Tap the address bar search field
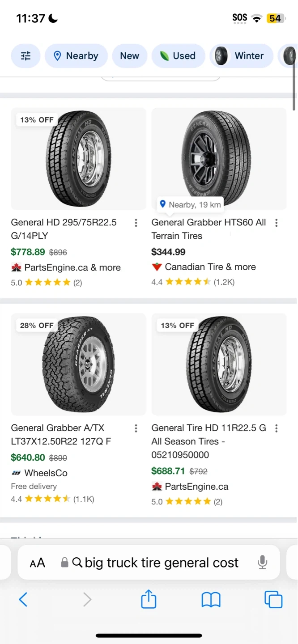 point(161,563)
